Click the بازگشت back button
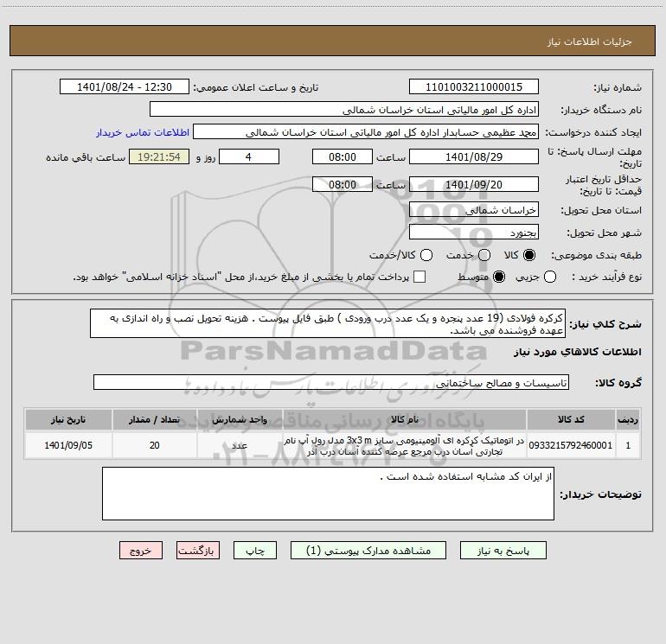This screenshot has width=666, height=644. (x=198, y=551)
